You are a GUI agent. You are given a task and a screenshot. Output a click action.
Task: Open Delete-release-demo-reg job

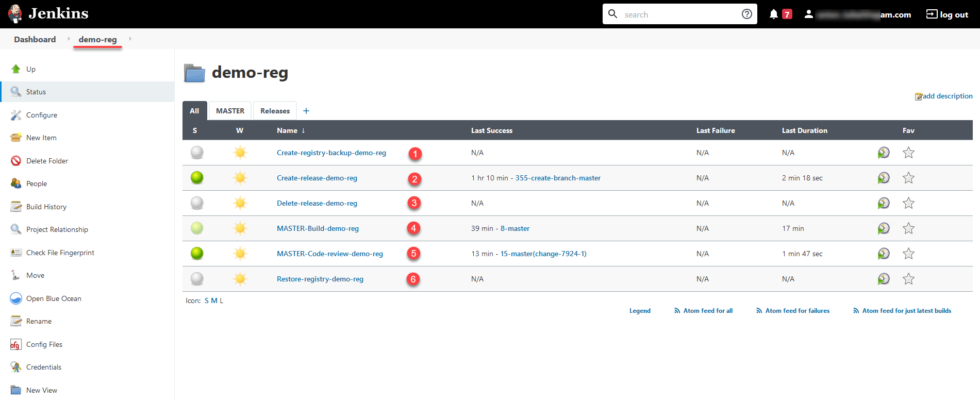click(317, 203)
